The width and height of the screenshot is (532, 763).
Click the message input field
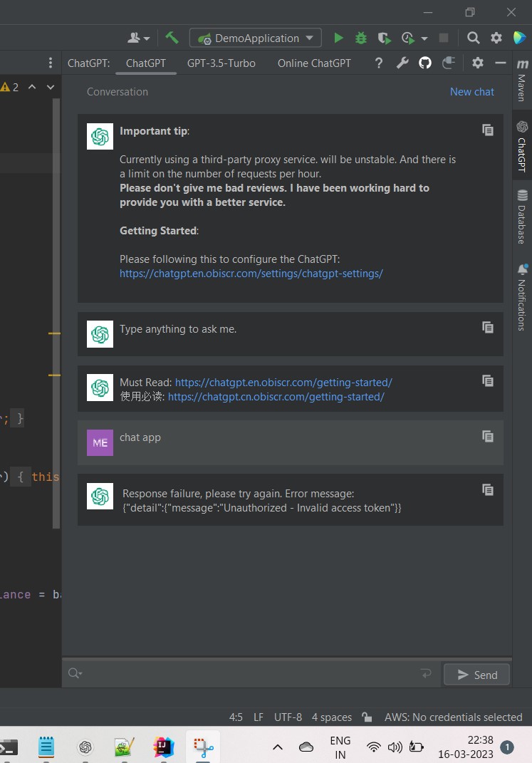(x=249, y=673)
